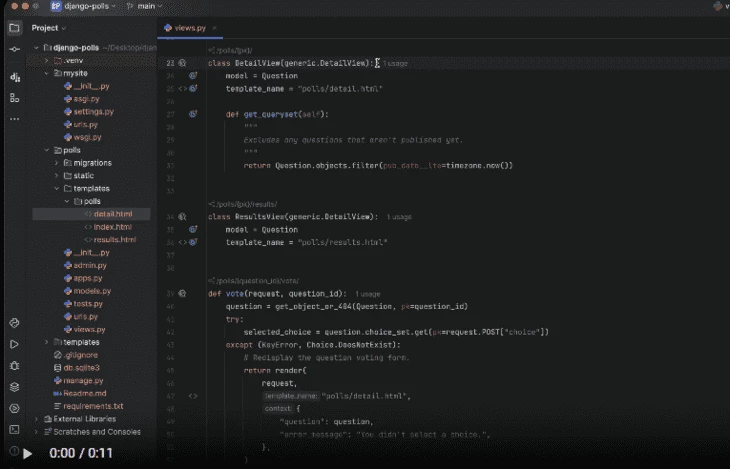Open results.html template file
The image size is (730, 469).
110,239
